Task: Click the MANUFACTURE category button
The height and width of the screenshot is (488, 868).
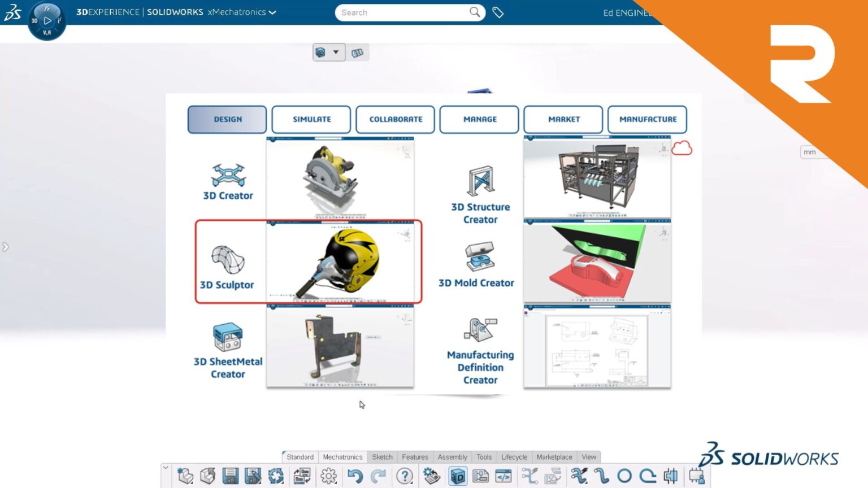Action: pos(648,119)
